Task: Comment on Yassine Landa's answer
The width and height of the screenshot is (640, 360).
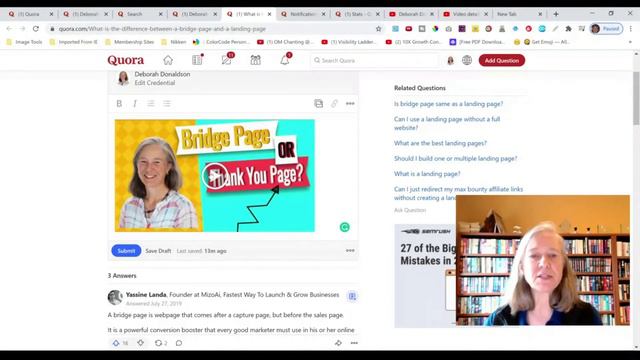Action: [179, 343]
